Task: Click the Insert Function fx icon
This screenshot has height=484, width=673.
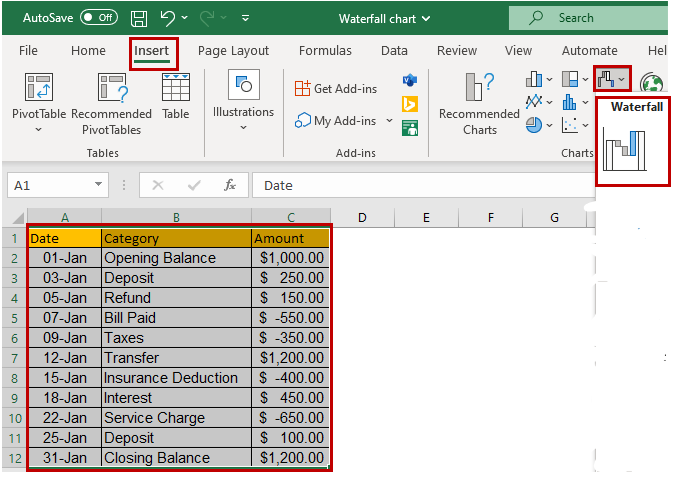Action: tap(230, 185)
